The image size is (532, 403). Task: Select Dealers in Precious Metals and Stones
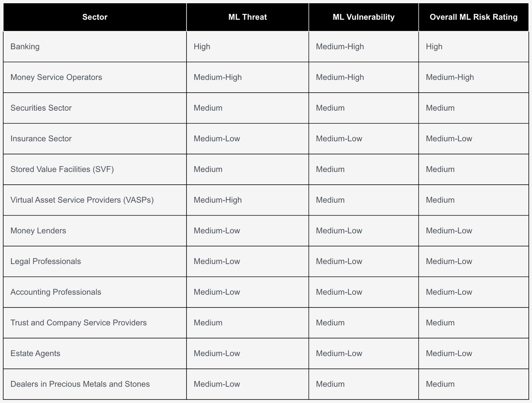80,384
